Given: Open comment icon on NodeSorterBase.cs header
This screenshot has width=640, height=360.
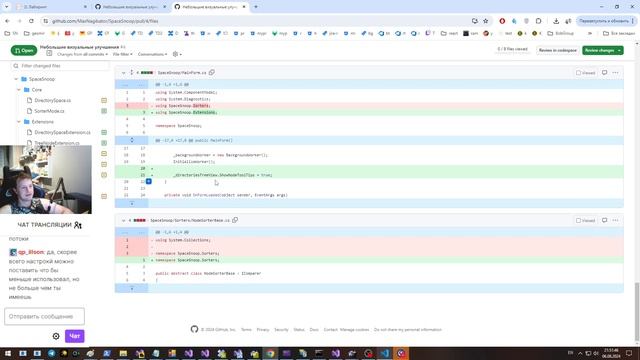Looking at the screenshot, I should click(604, 220).
